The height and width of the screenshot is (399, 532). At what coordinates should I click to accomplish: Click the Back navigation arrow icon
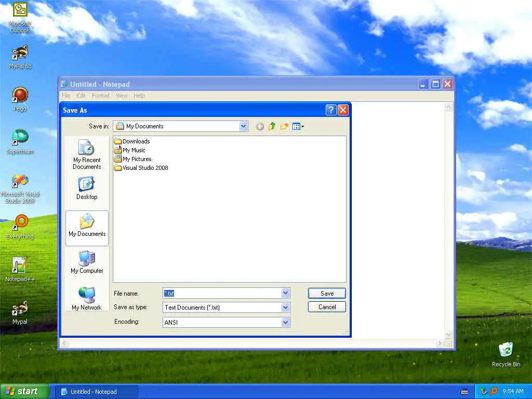(x=260, y=127)
